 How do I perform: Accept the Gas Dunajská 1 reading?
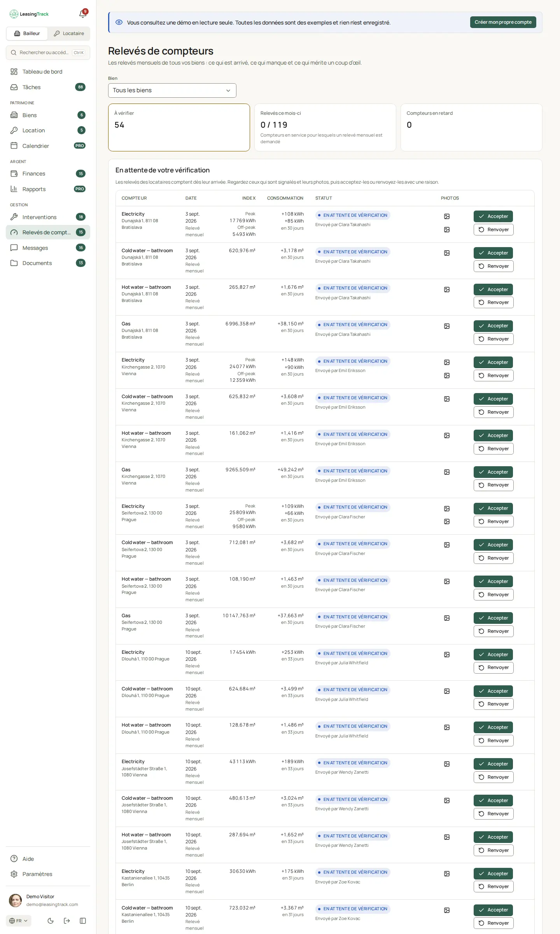point(493,326)
